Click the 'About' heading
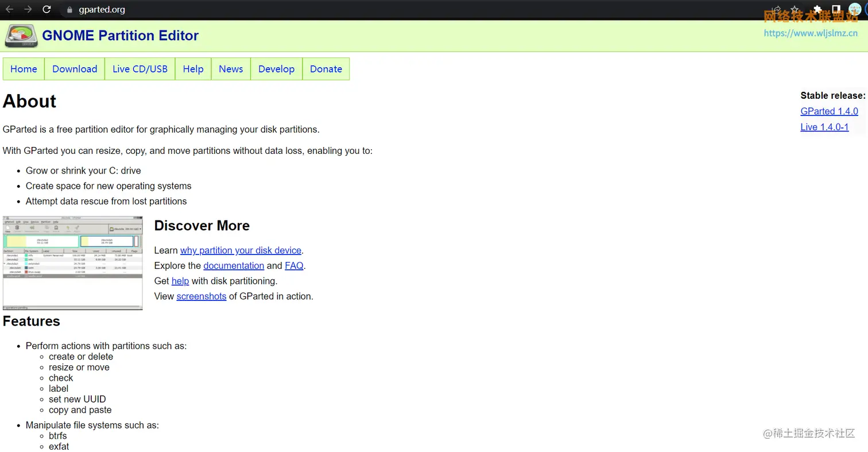The width and height of the screenshot is (868, 452). pos(29,101)
